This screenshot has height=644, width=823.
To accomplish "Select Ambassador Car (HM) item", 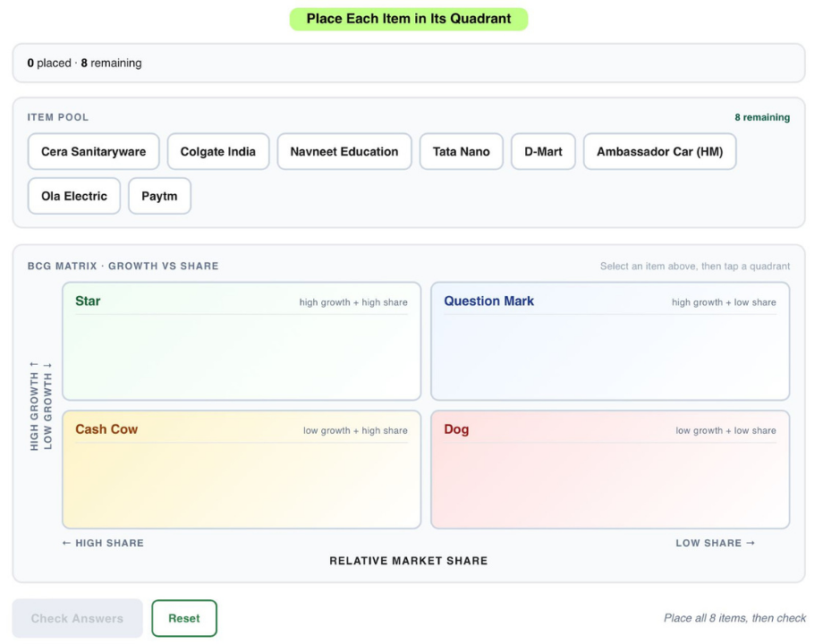I will coord(660,152).
